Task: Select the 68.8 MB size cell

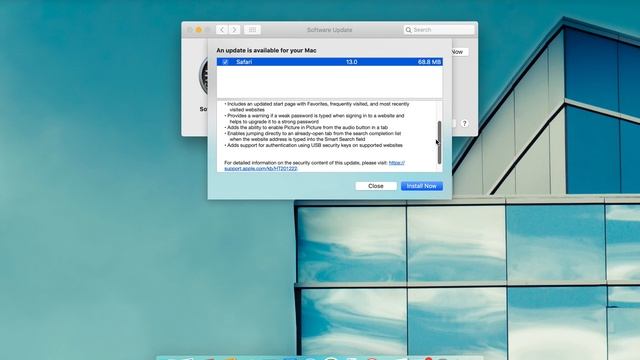Action: coord(429,62)
